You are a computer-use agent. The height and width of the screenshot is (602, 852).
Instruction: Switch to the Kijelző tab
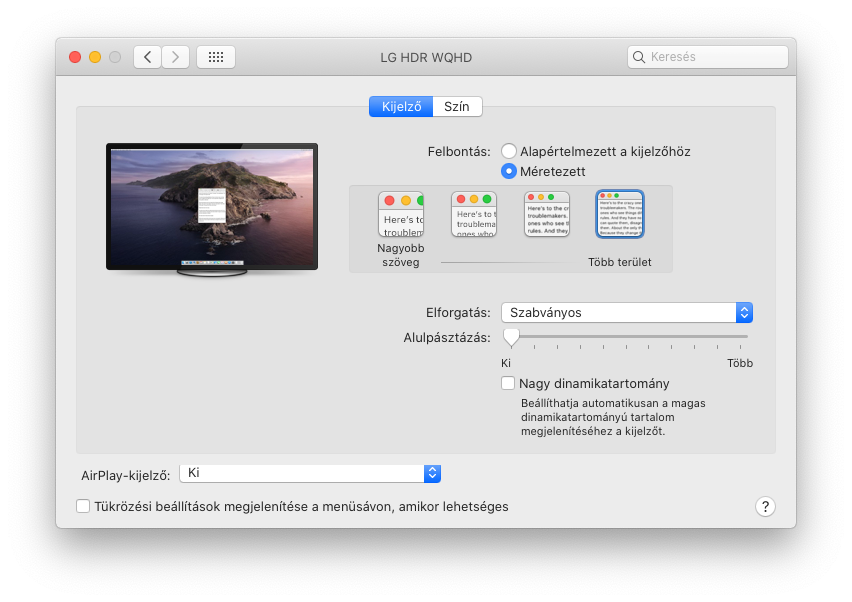401,106
